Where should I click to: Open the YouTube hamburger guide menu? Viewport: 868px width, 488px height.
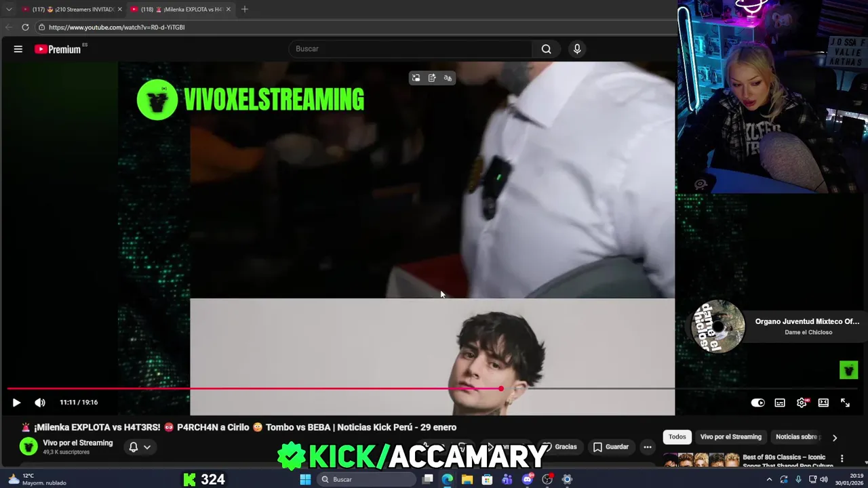[x=18, y=49]
